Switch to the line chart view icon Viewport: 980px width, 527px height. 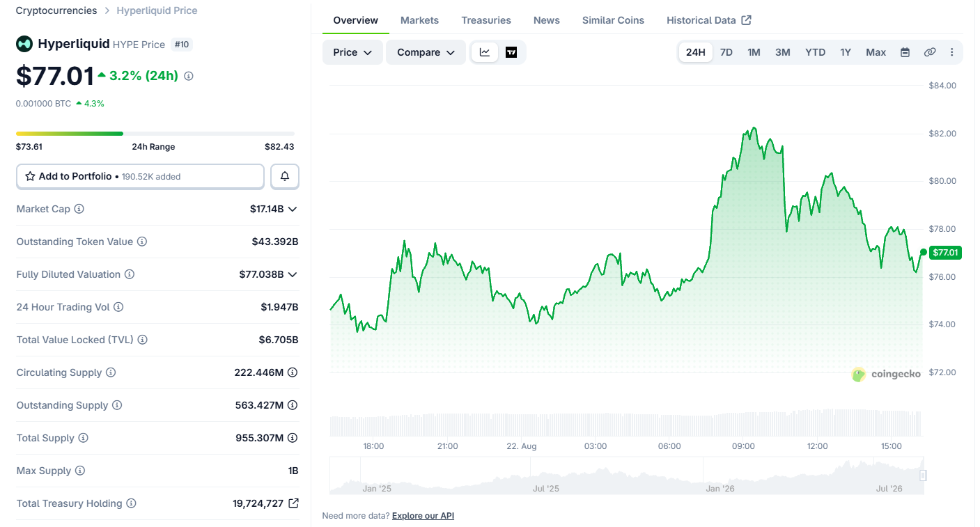tap(485, 52)
